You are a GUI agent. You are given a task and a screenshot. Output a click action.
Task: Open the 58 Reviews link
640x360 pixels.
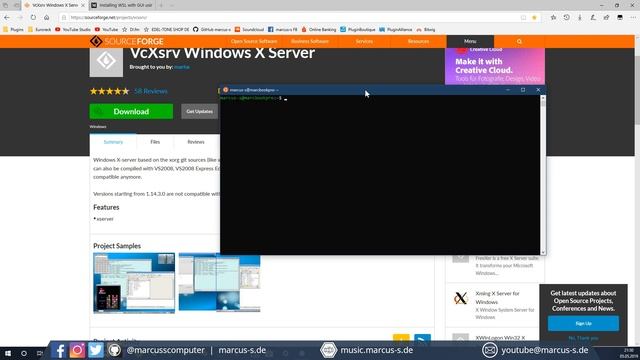click(151, 91)
